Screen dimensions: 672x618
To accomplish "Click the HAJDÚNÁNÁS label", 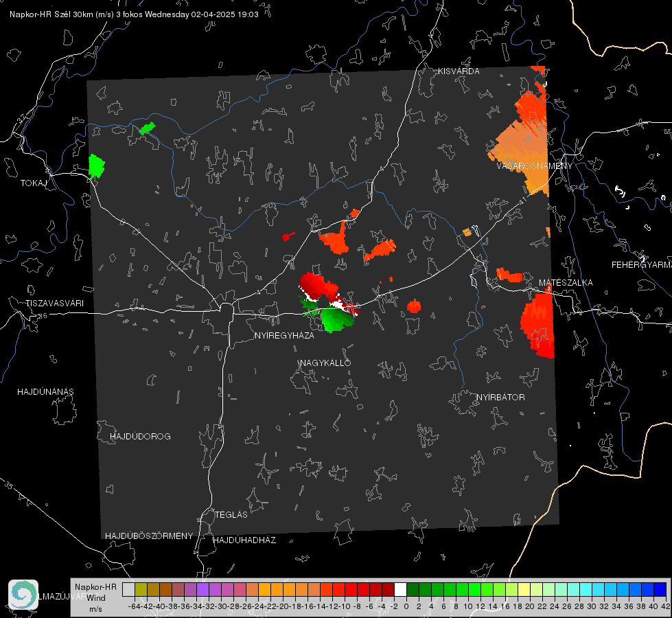I will (x=45, y=392).
